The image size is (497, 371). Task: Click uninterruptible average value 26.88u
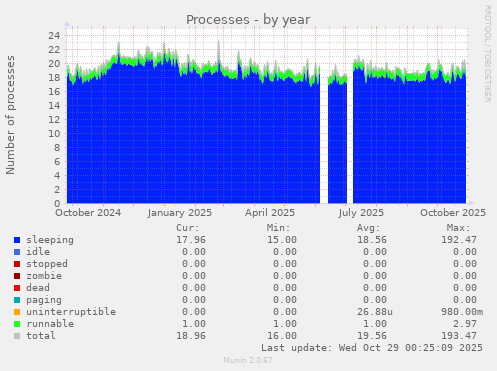tap(375, 312)
